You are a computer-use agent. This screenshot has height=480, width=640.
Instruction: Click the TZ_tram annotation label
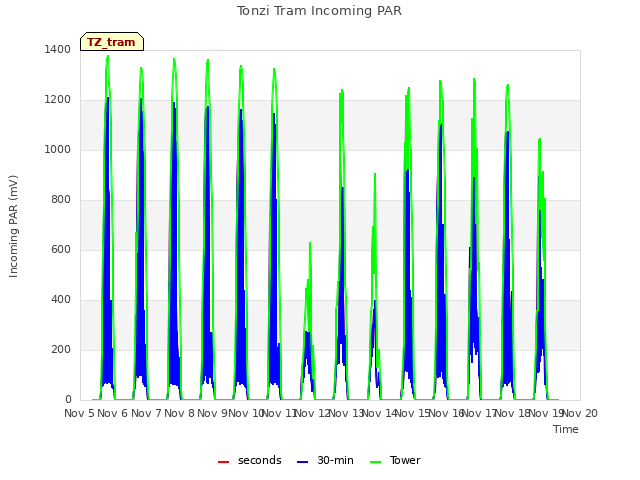tap(112, 42)
